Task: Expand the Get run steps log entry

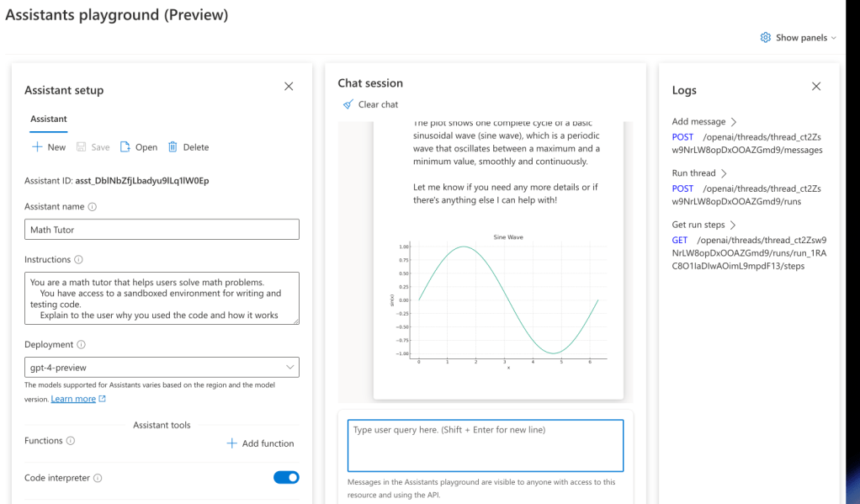Action: coord(733,225)
